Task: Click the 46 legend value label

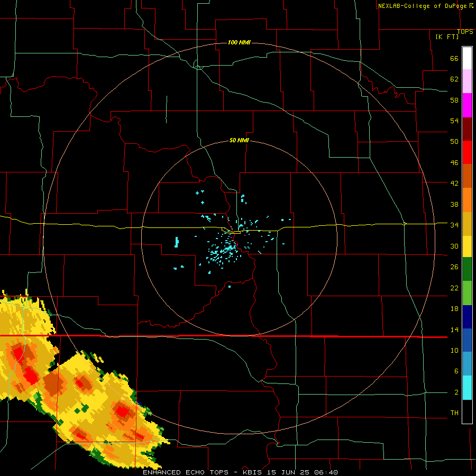Action: coord(454,163)
